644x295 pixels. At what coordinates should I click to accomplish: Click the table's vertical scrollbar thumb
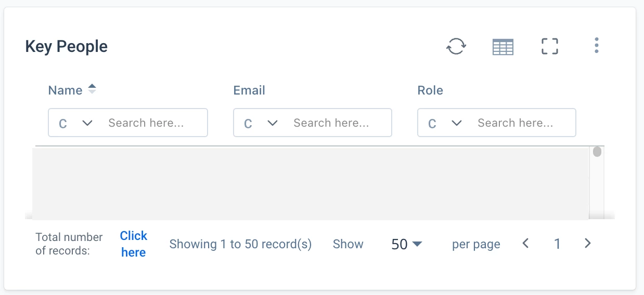click(x=597, y=152)
